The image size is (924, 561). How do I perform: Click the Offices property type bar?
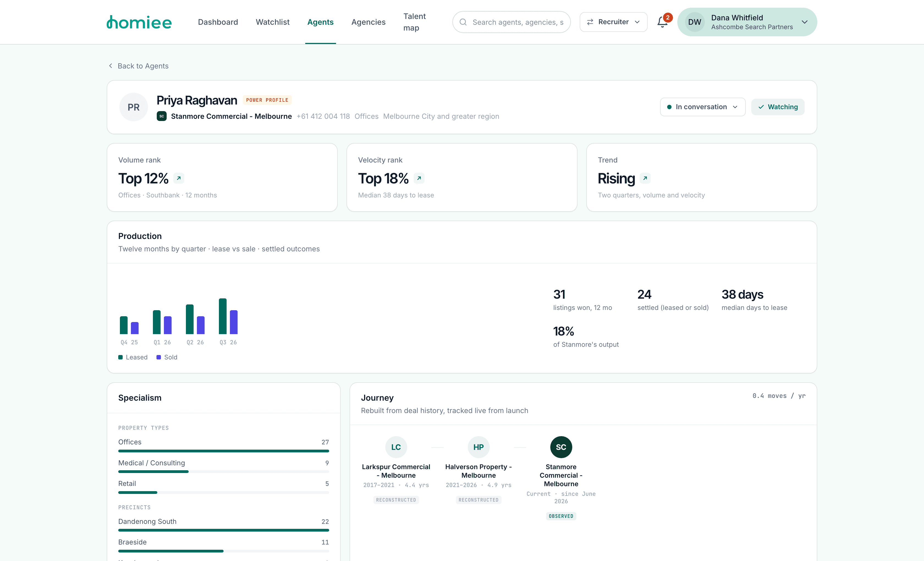pos(224,451)
